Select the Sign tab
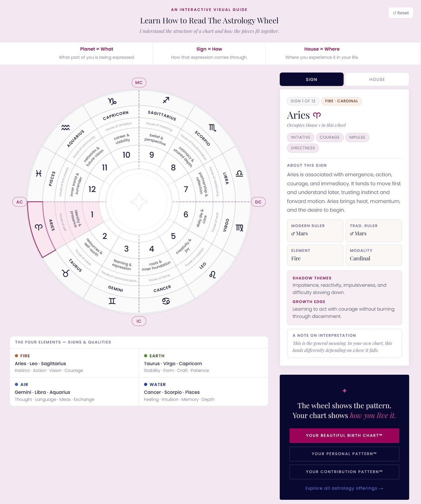The image size is (421, 504). tap(311, 80)
